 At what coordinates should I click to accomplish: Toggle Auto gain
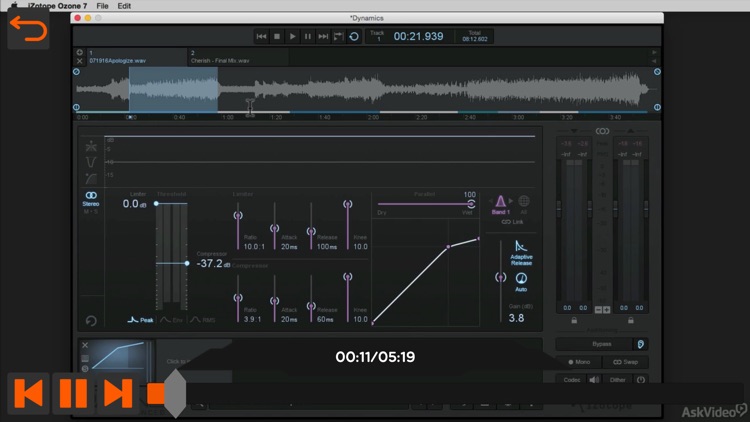tap(521, 282)
